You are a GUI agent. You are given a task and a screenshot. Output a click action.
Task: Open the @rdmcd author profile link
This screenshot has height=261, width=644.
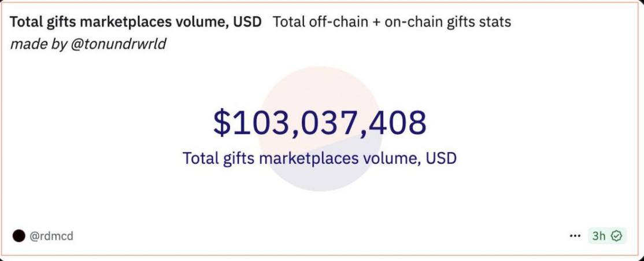point(51,236)
